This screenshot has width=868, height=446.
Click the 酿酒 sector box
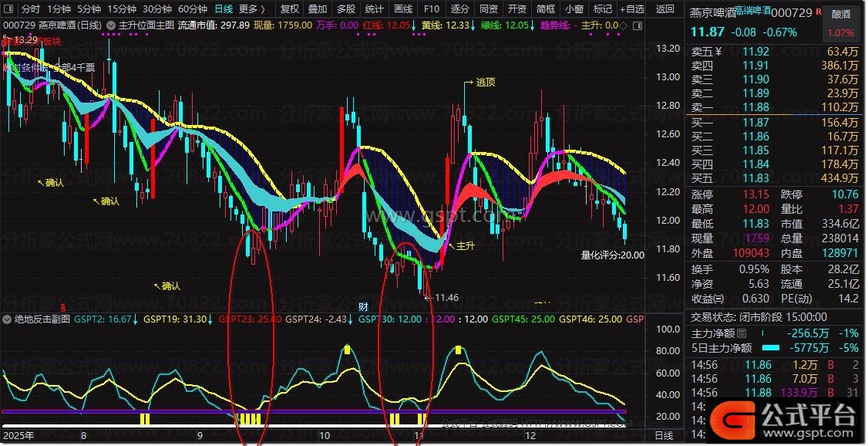[840, 14]
